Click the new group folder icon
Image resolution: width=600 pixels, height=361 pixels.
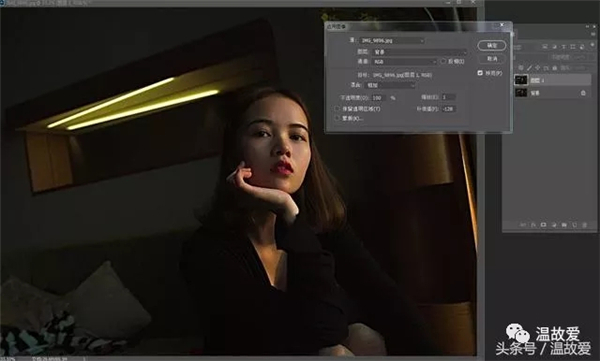[x=564, y=225]
